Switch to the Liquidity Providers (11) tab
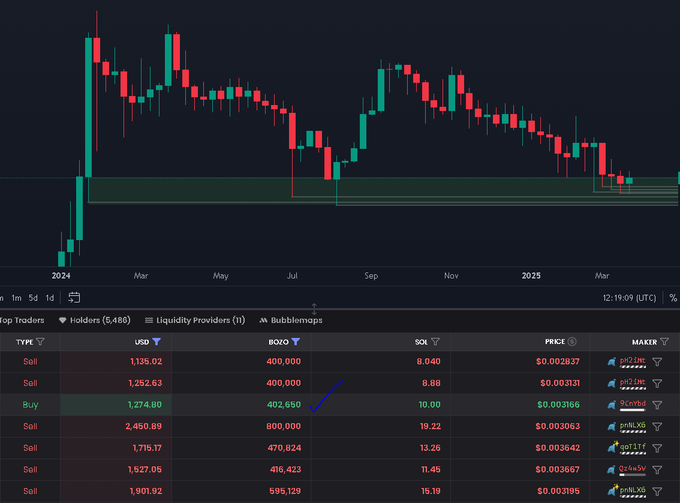Viewport: 680px width, 503px height. [195, 320]
